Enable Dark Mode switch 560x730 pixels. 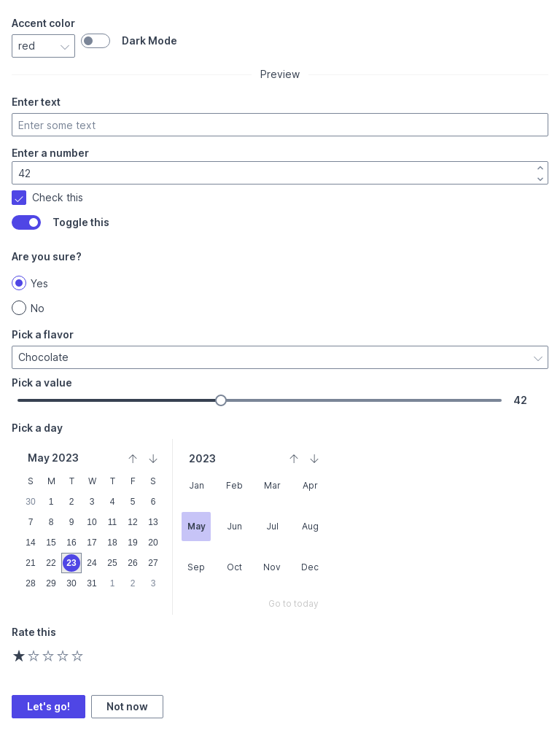[96, 41]
